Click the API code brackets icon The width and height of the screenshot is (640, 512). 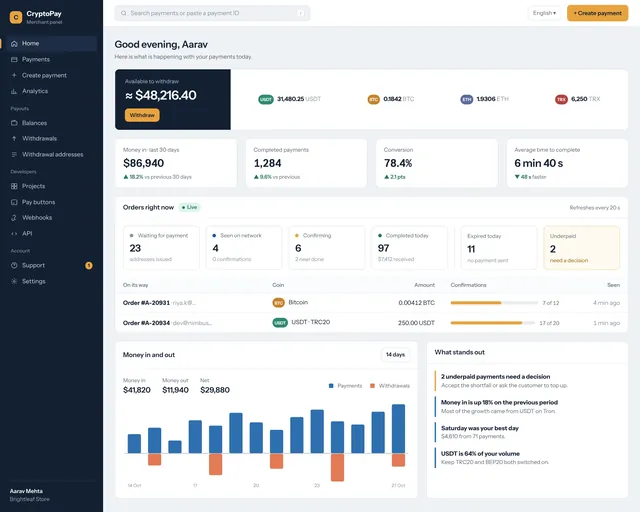[x=14, y=234]
